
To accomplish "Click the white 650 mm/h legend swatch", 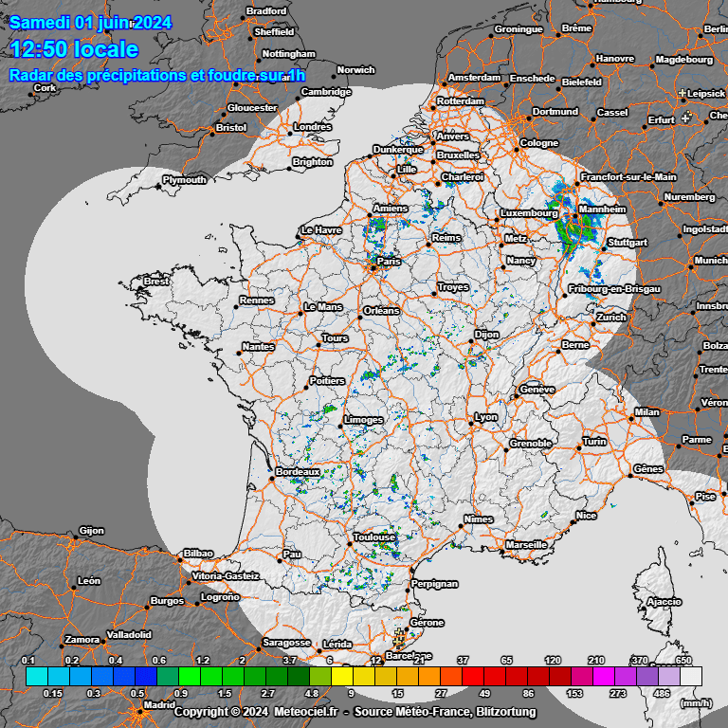I will tap(691, 676).
